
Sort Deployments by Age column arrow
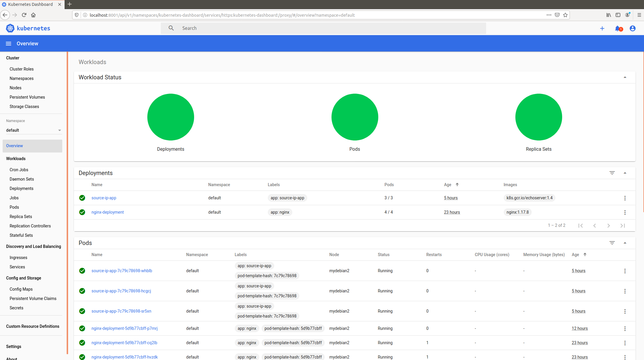457,185
